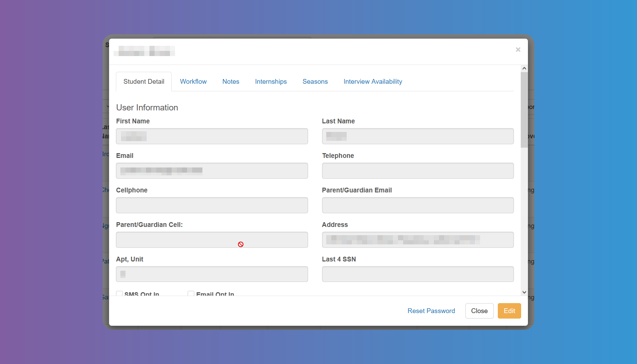Close the modal with the X icon

click(x=518, y=50)
